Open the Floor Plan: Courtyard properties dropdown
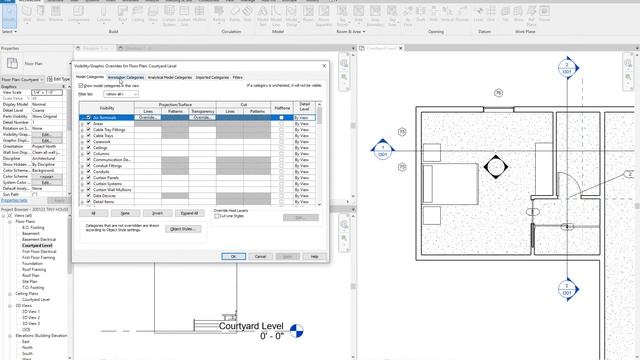This screenshot has height=360, width=640. pos(22,80)
